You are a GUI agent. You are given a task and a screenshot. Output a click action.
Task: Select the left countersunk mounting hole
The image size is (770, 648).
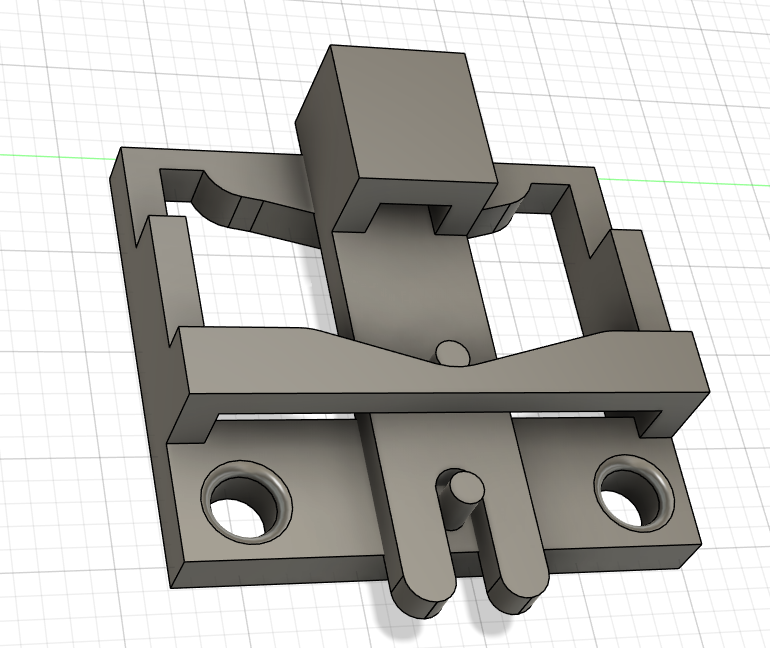[247, 502]
